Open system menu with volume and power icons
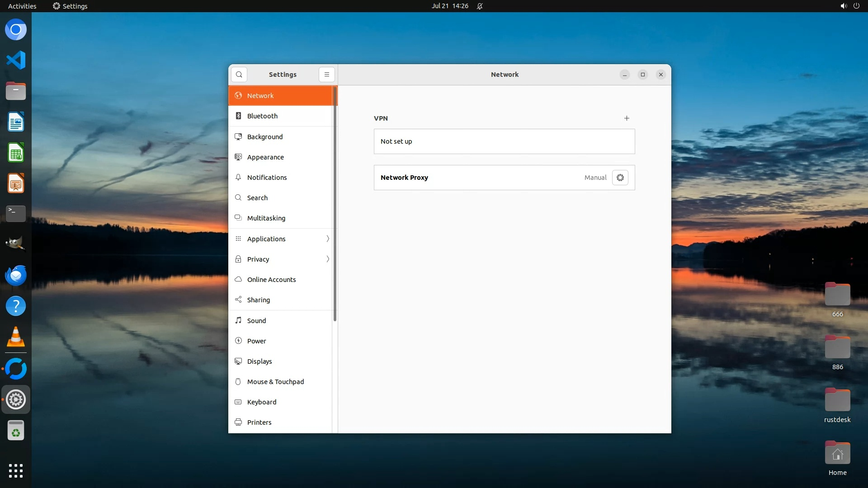Viewport: 868px width, 488px height. point(849,6)
